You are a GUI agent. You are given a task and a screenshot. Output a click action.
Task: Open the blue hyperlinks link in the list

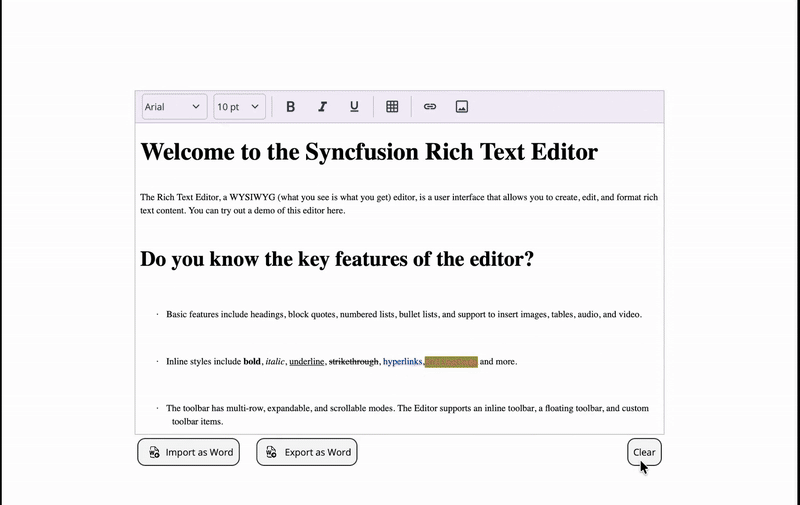click(x=403, y=362)
